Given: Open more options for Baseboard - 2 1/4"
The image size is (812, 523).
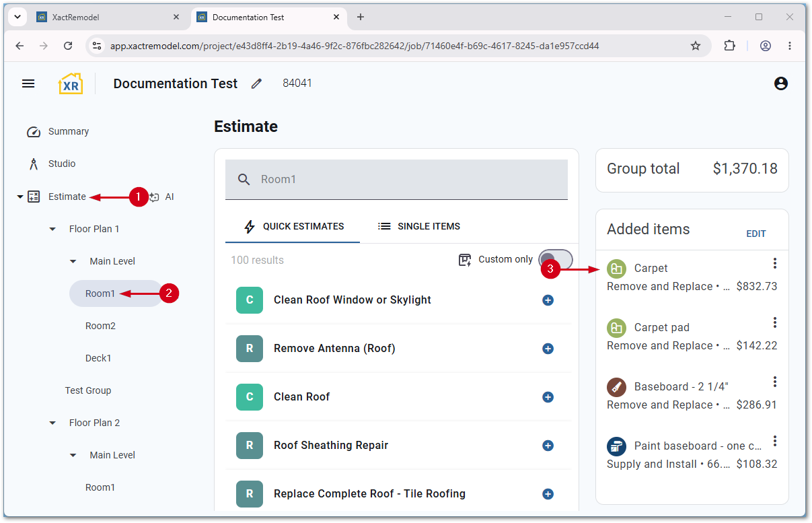Looking at the screenshot, I should [x=775, y=382].
